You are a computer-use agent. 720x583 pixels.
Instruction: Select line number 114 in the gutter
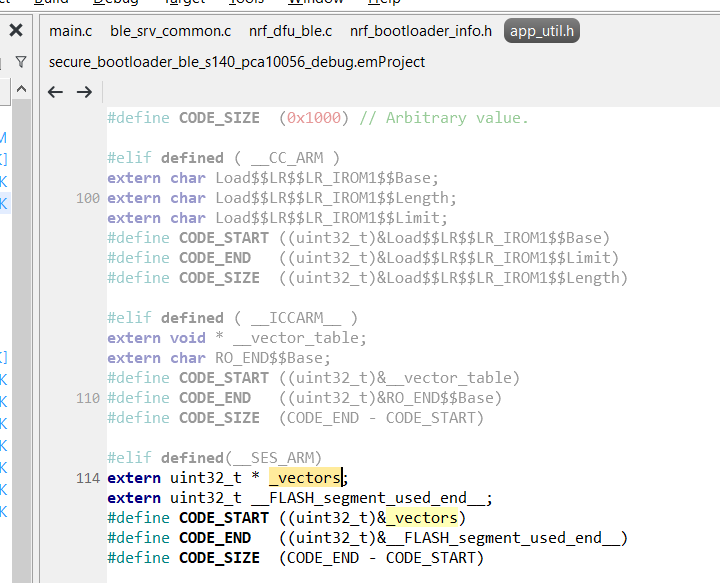(x=87, y=478)
